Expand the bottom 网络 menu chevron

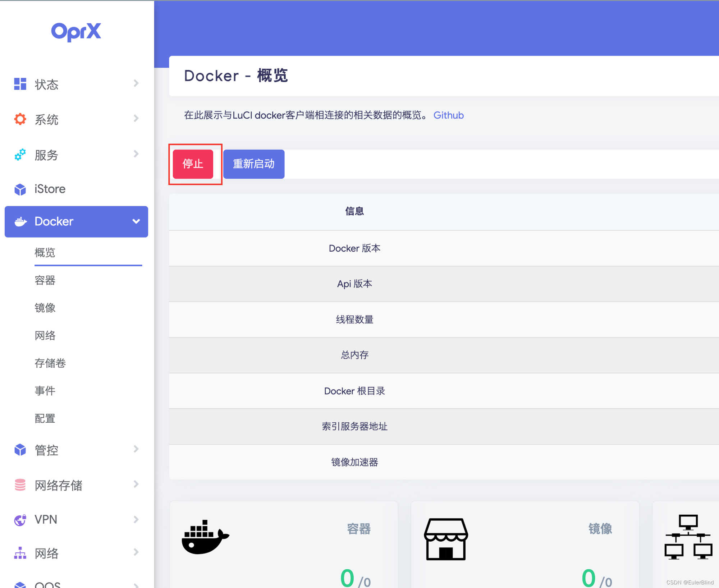coord(136,552)
